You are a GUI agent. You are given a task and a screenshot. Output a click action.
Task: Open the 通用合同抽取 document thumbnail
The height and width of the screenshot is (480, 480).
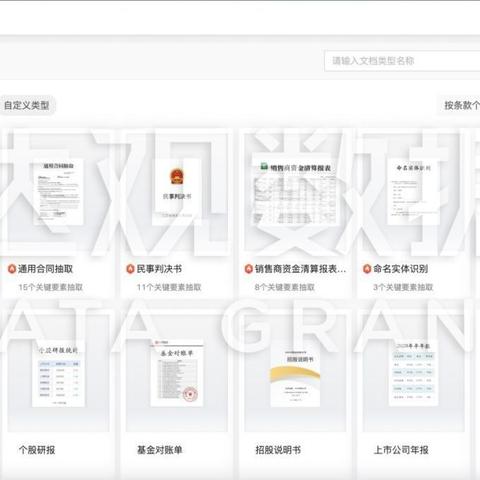pos(59,192)
